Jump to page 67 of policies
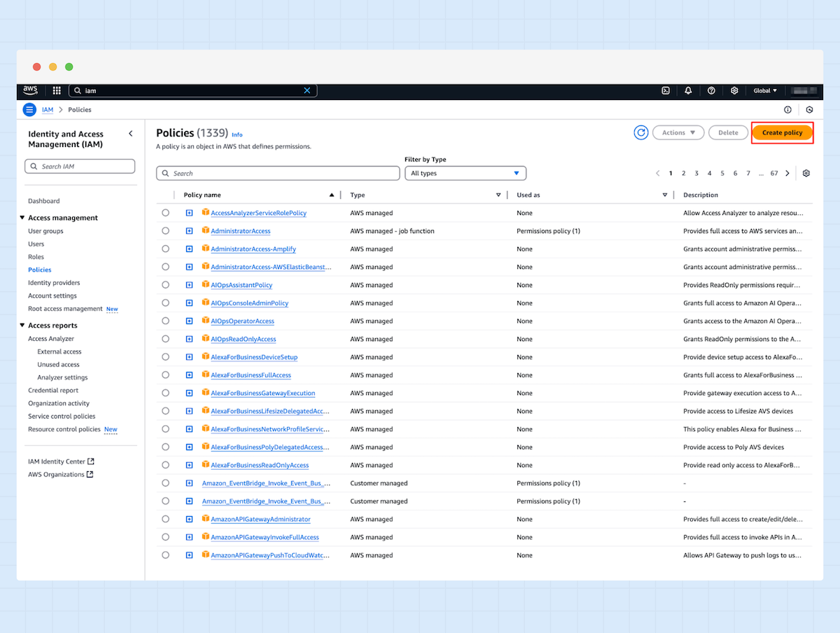The image size is (840, 633). pos(774,173)
